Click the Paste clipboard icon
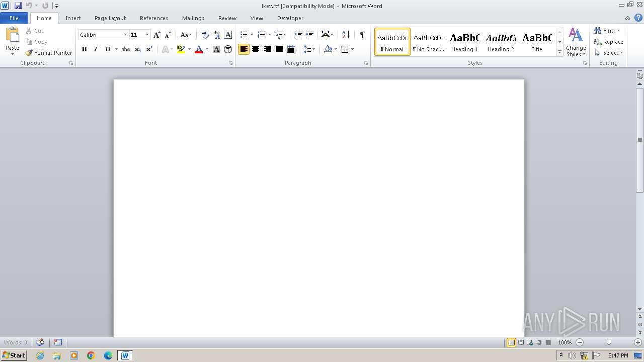Screen dimensions: 644x362 pos(12,35)
